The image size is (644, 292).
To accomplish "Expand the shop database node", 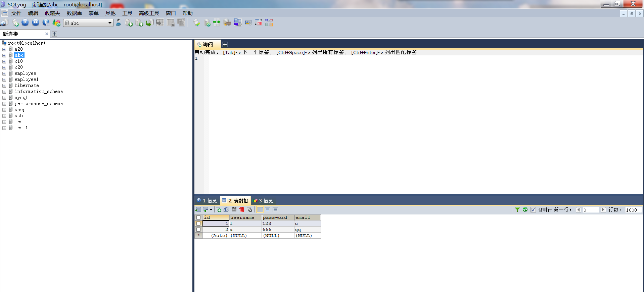I will point(4,110).
